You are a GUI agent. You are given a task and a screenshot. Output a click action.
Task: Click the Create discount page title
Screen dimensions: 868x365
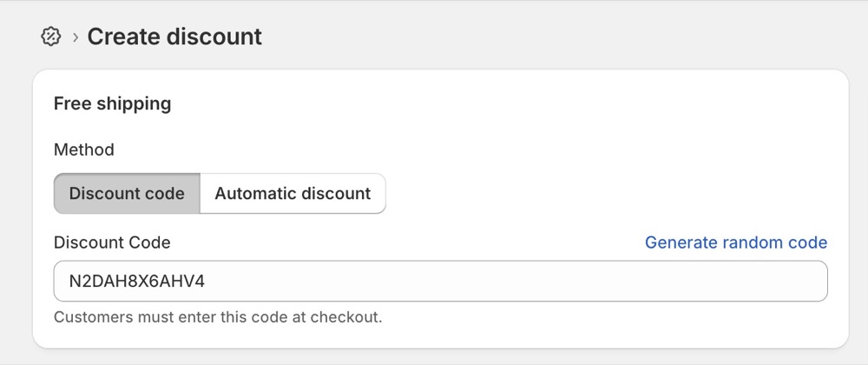coord(174,36)
